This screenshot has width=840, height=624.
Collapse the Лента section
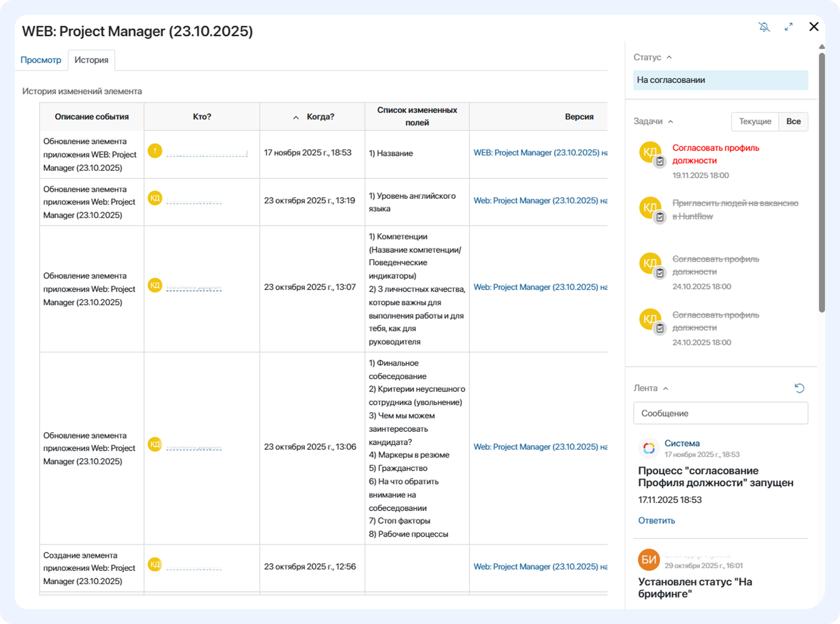[x=666, y=388]
